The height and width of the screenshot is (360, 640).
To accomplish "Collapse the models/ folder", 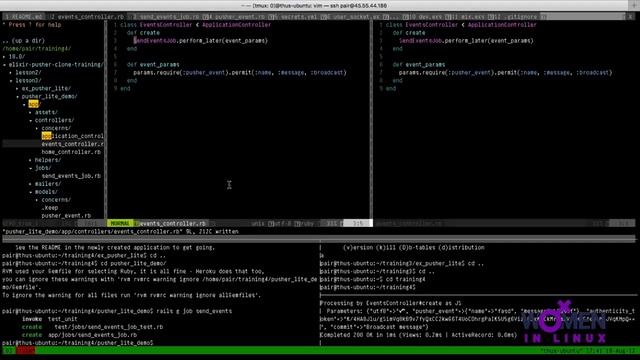I will [43, 192].
